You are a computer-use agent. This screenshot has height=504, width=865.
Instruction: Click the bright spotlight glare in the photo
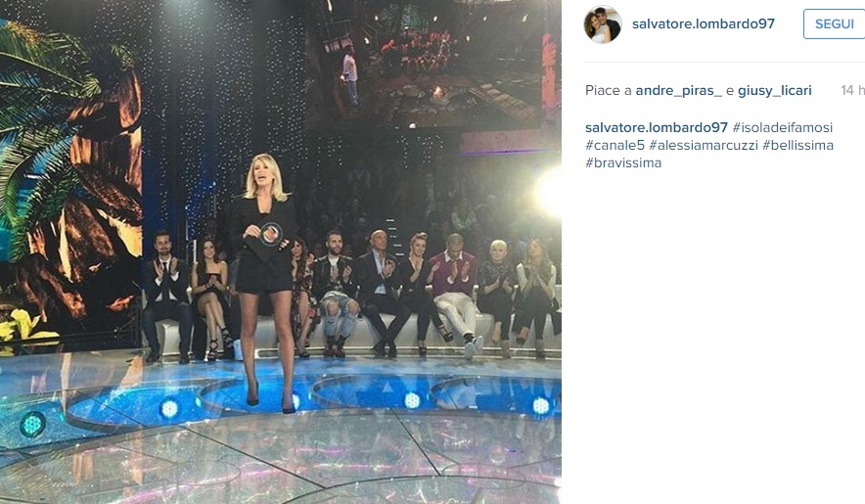click(x=549, y=192)
